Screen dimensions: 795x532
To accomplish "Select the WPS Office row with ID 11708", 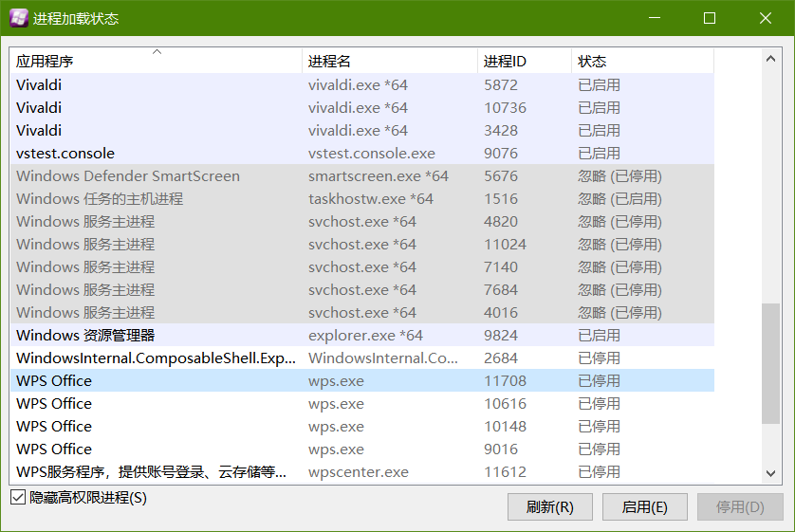I will (x=362, y=381).
